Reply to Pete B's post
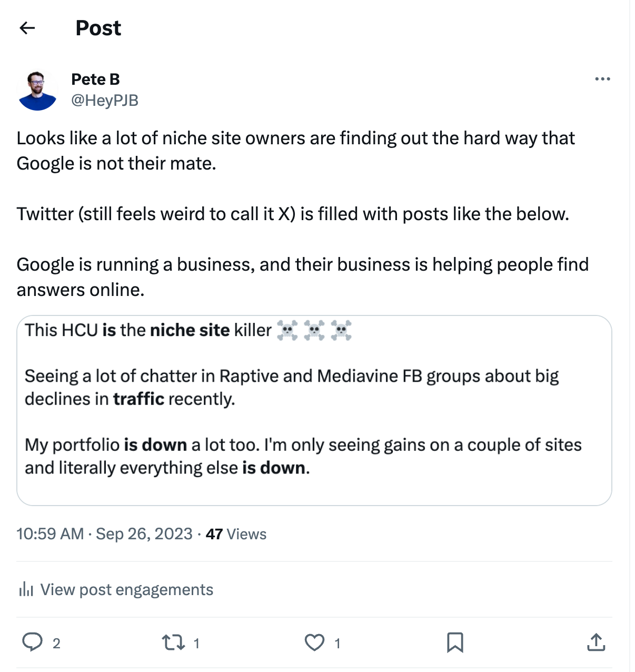635x672 pixels. (x=33, y=643)
